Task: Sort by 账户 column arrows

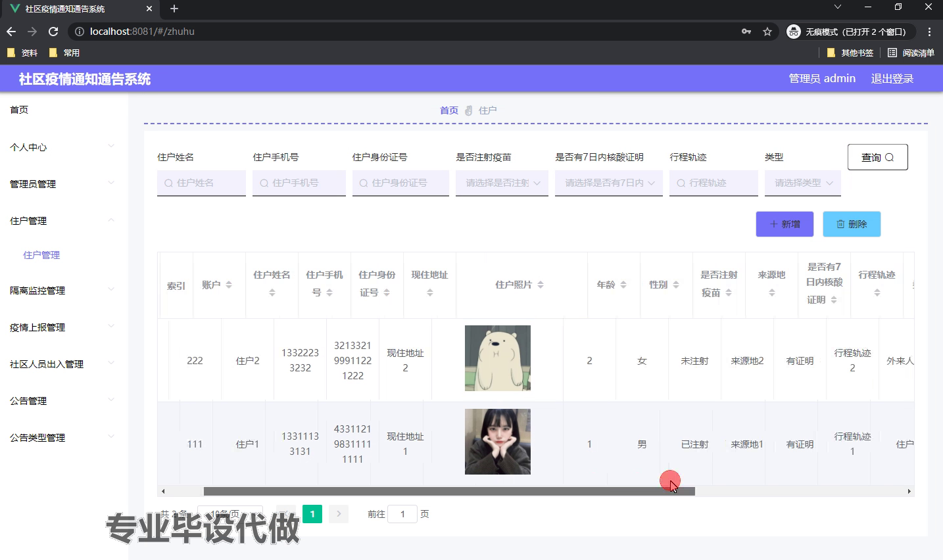Action: [229, 285]
